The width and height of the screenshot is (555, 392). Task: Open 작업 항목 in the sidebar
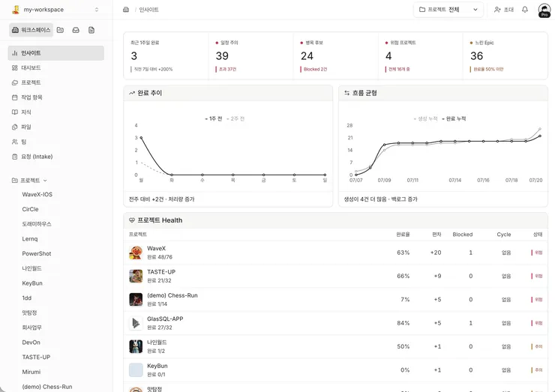pyautogui.click(x=56, y=97)
